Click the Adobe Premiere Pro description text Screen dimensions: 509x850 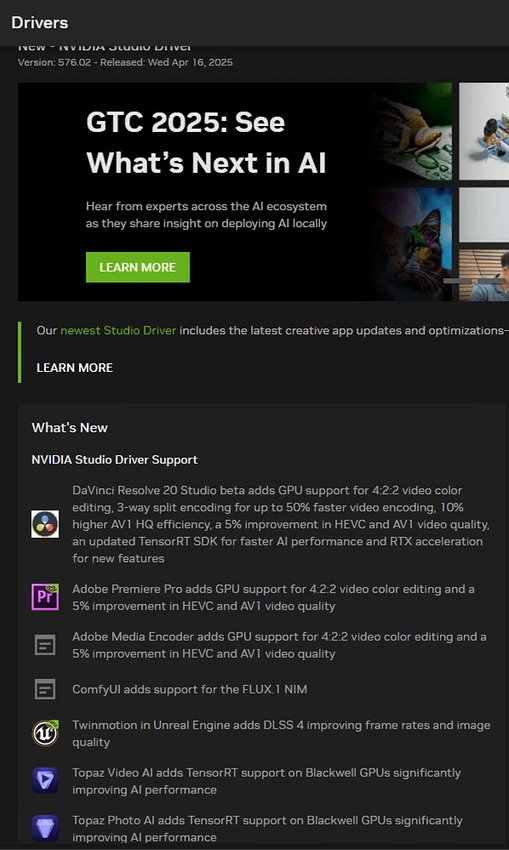(274, 597)
